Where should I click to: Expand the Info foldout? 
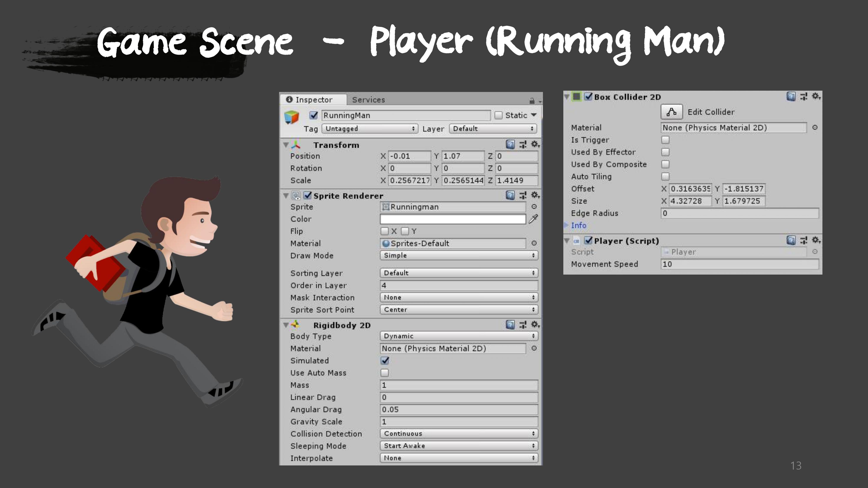coord(566,225)
